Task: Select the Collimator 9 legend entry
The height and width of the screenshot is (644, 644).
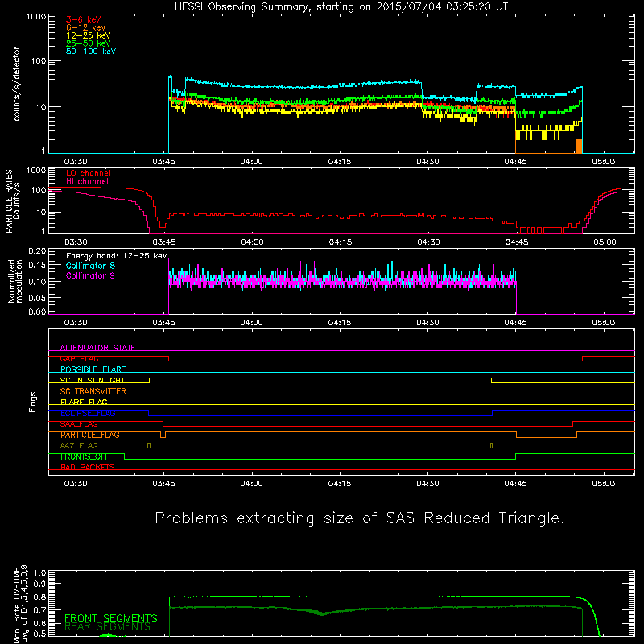Action: click(x=90, y=275)
